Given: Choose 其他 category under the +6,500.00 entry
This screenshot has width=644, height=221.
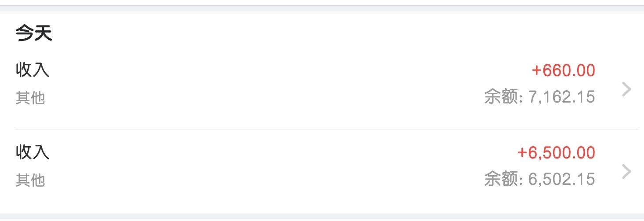Looking at the screenshot, I should (30, 180).
